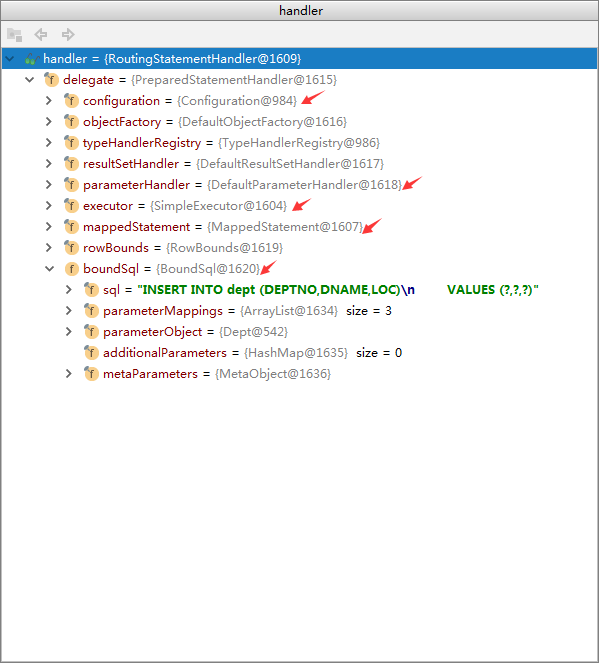Click the field icon beside resultSetHandler

71,164
